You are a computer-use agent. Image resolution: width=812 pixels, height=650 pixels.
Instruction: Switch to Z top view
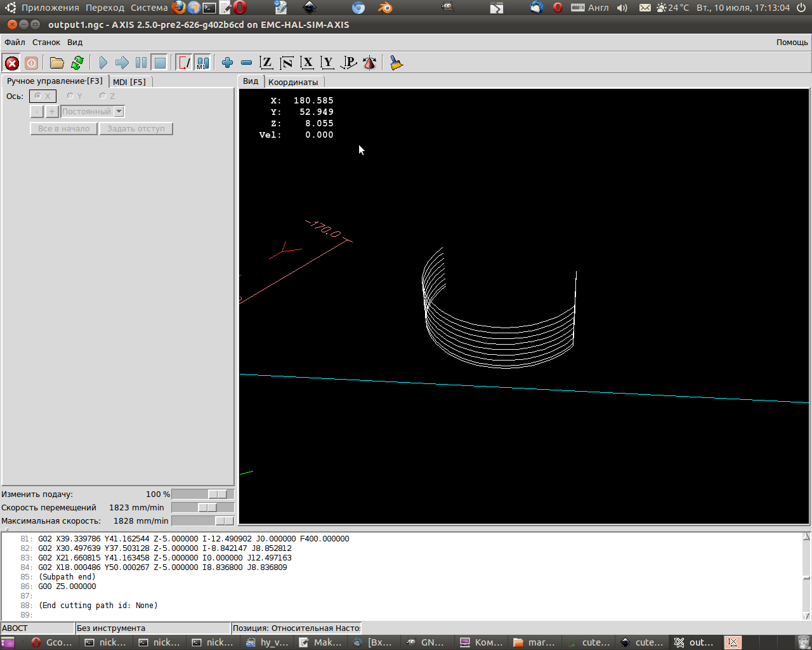point(266,63)
